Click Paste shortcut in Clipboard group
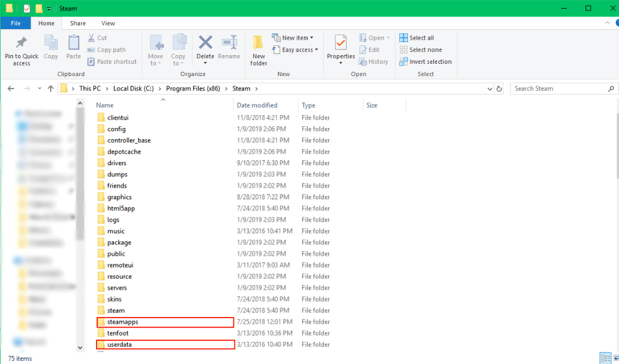 pyautogui.click(x=112, y=61)
